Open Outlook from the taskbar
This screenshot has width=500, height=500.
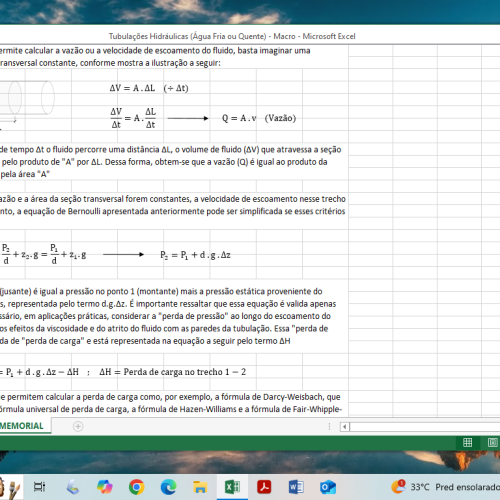(328, 487)
